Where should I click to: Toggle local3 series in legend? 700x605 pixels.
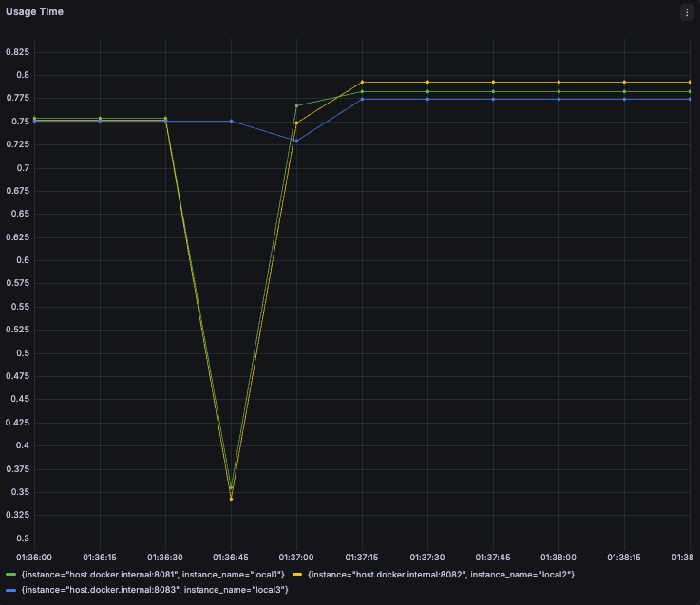click(155, 590)
